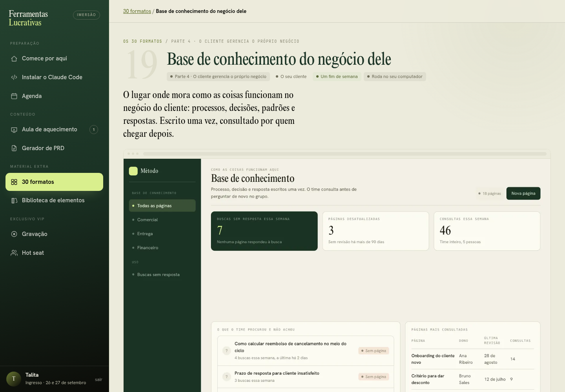Click the sair logout link

pyautogui.click(x=98, y=379)
